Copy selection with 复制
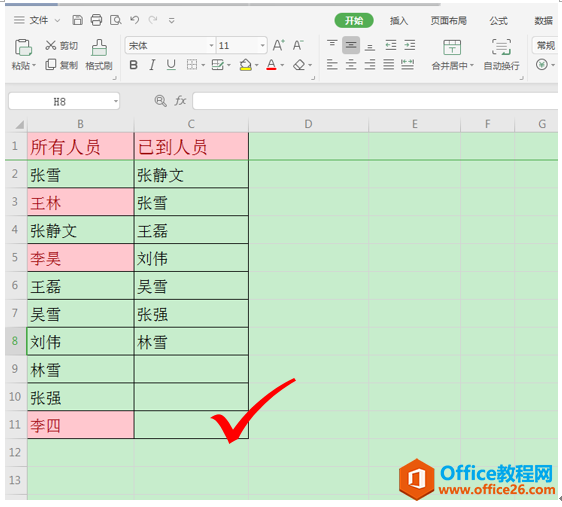Screen dimensions: 562x507 pyautogui.click(x=61, y=65)
